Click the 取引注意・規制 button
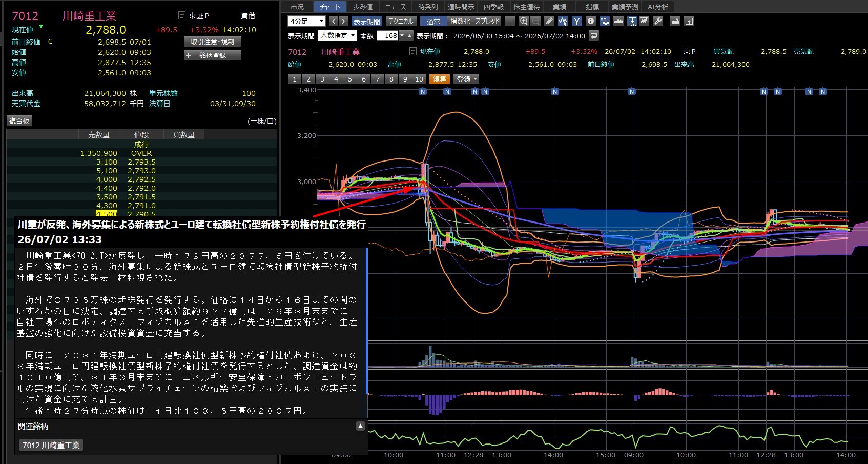Viewport: 868px width, 464px height. (212, 42)
